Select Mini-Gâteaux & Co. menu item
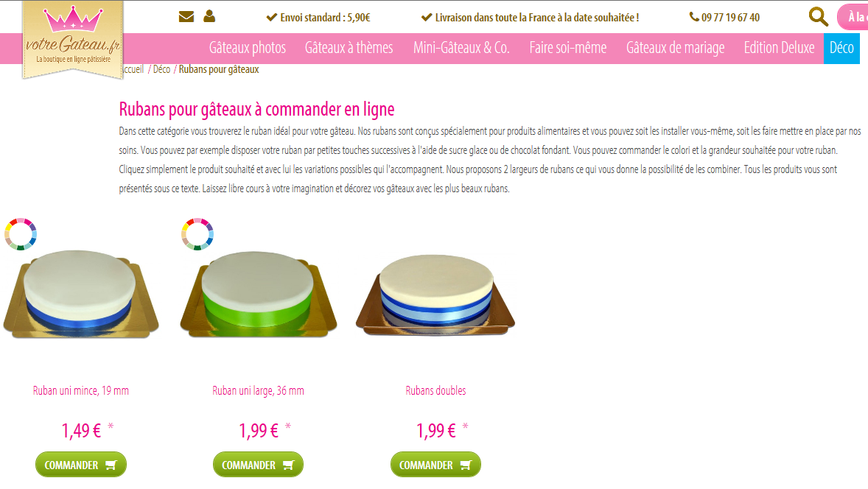The width and height of the screenshot is (868, 489). click(x=461, y=48)
